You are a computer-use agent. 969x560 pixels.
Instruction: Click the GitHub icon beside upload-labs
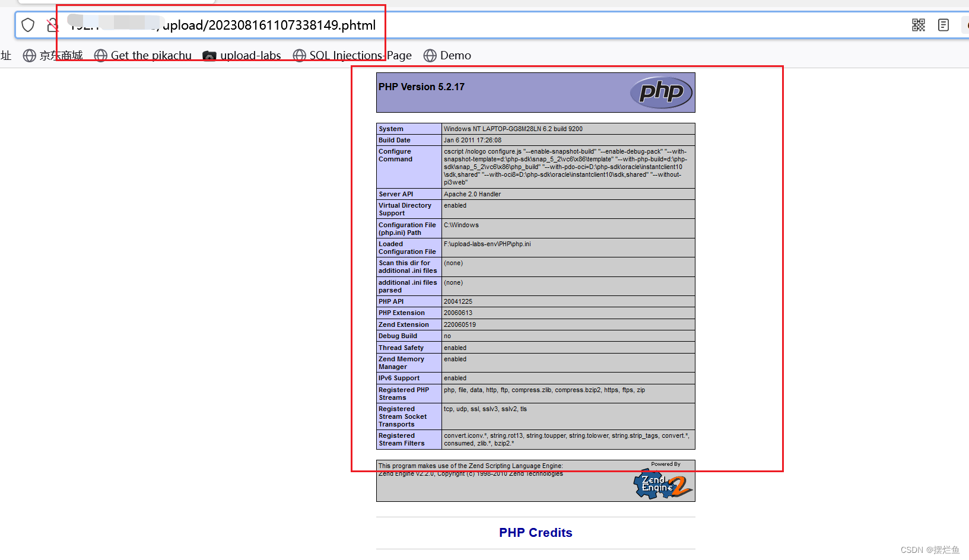coord(209,56)
